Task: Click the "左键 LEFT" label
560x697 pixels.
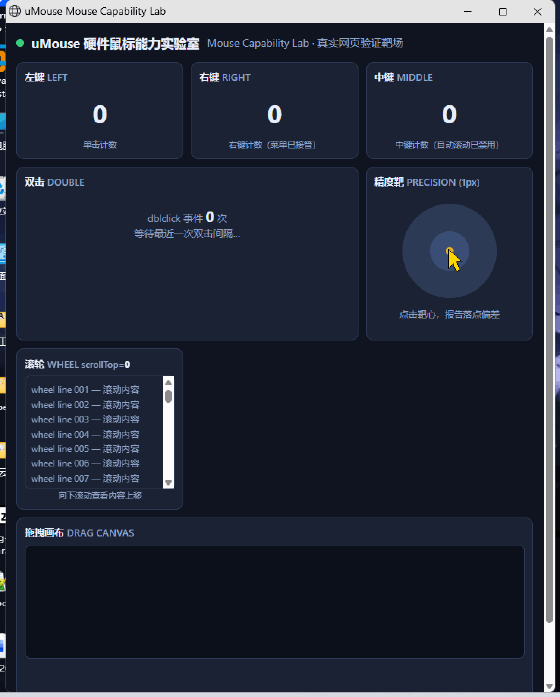Action: [x=46, y=77]
